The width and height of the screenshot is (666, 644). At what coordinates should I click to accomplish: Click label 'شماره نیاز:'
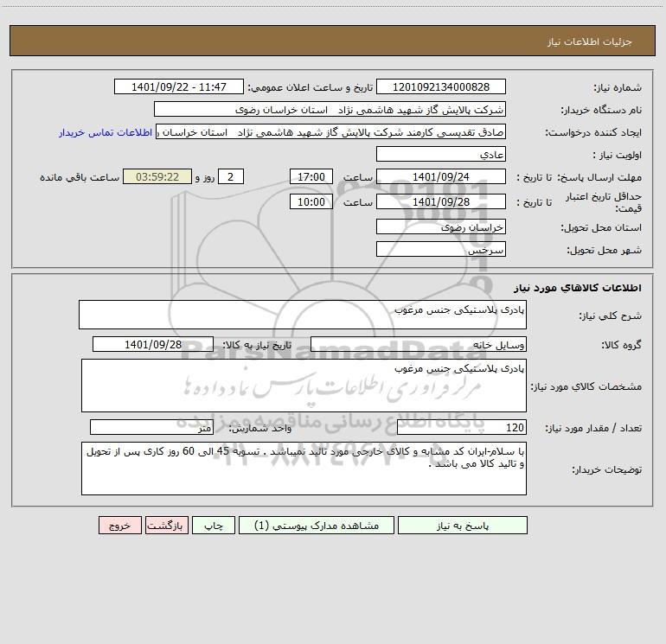click(x=618, y=87)
